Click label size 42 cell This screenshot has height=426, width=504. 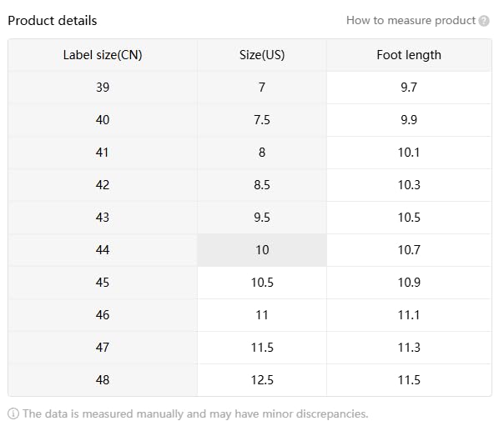[103, 185]
